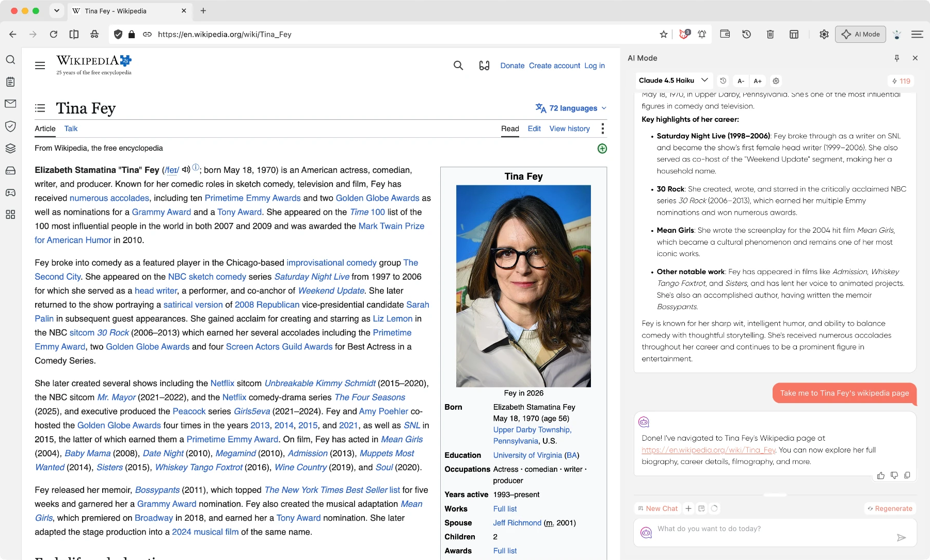Open a new browser tab
The height and width of the screenshot is (560, 930).
pyautogui.click(x=203, y=11)
